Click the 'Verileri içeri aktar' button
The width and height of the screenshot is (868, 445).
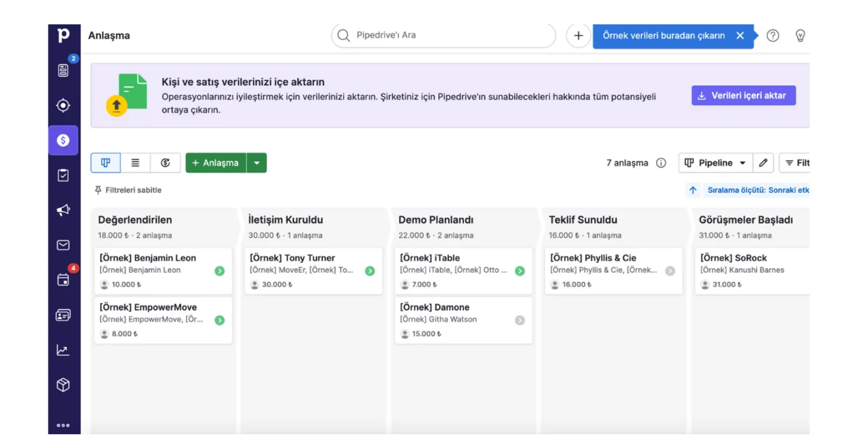(744, 96)
